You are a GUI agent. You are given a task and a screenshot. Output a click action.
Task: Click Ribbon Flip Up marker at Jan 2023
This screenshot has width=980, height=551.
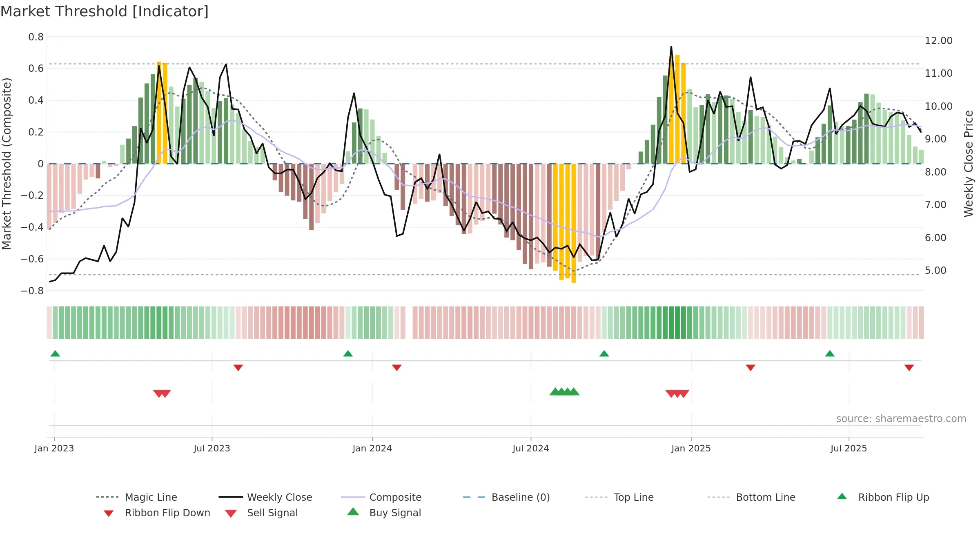55,353
